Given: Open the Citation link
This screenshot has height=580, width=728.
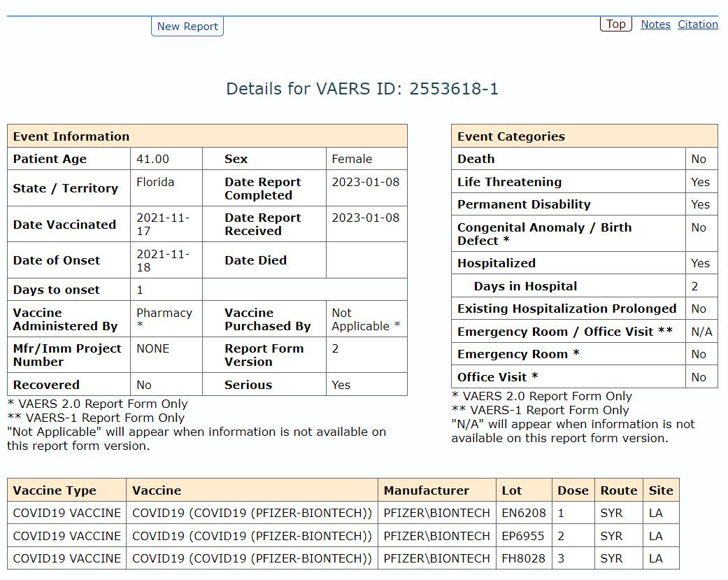Looking at the screenshot, I should [698, 24].
